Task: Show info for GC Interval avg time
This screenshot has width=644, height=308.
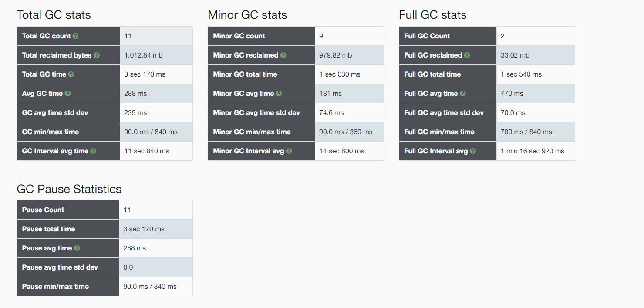Action: coord(94,151)
